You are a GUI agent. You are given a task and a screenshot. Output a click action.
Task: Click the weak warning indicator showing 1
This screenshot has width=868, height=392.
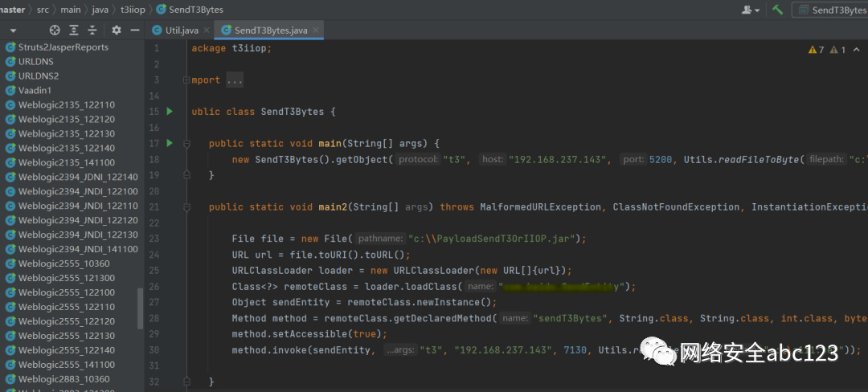(x=838, y=50)
